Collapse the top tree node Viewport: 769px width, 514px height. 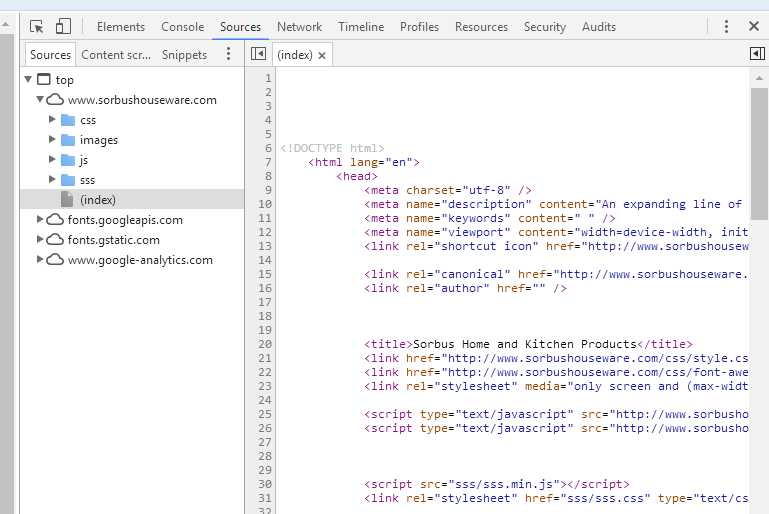28,79
